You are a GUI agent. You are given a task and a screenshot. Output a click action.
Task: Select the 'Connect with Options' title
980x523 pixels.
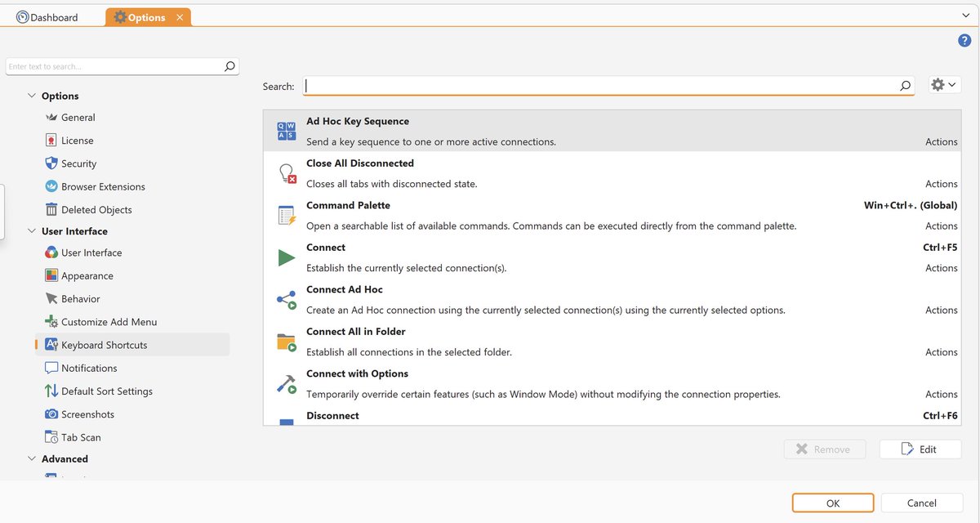357,373
